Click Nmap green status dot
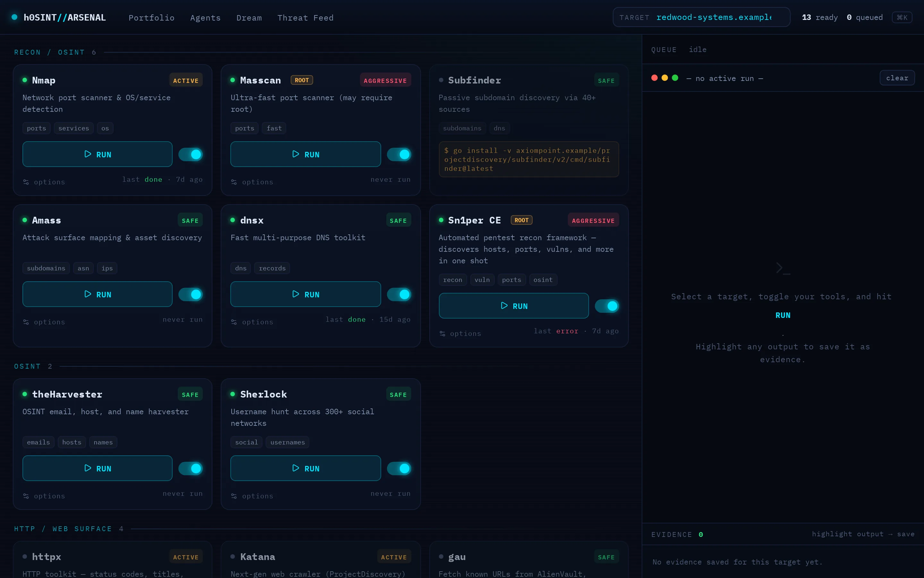 tap(25, 80)
